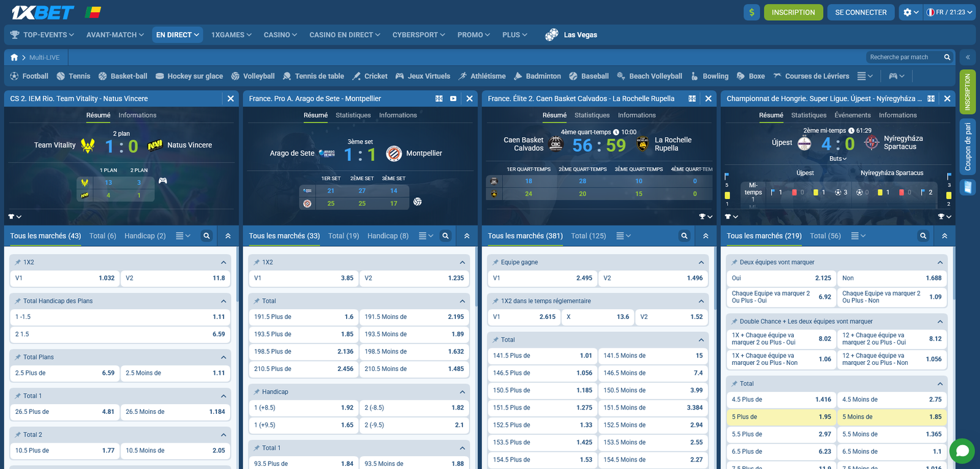Choose Basket-ball in sports bar

(123, 76)
